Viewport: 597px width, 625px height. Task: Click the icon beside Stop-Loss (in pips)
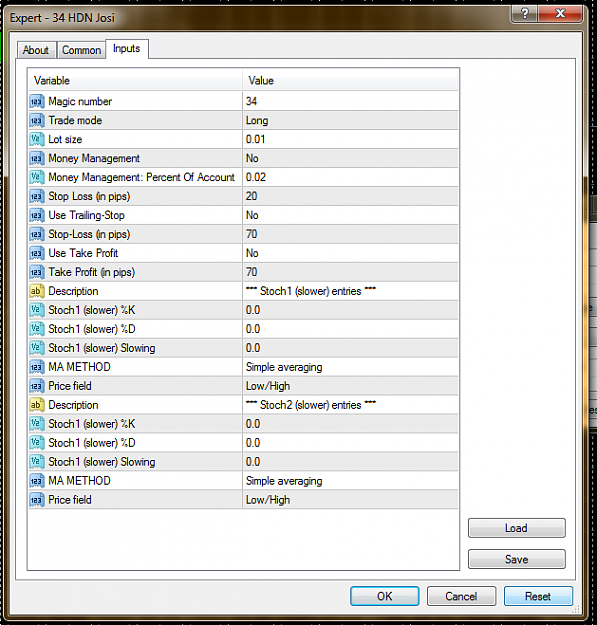point(36,234)
